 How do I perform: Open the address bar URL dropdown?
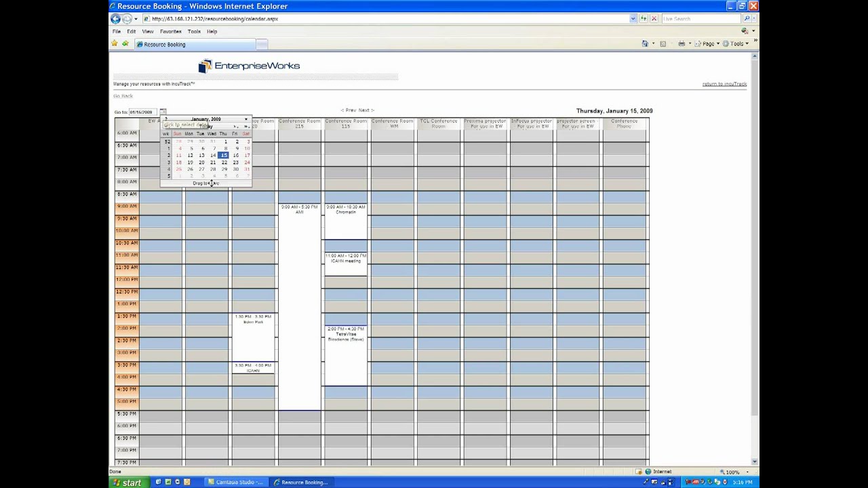coord(633,19)
